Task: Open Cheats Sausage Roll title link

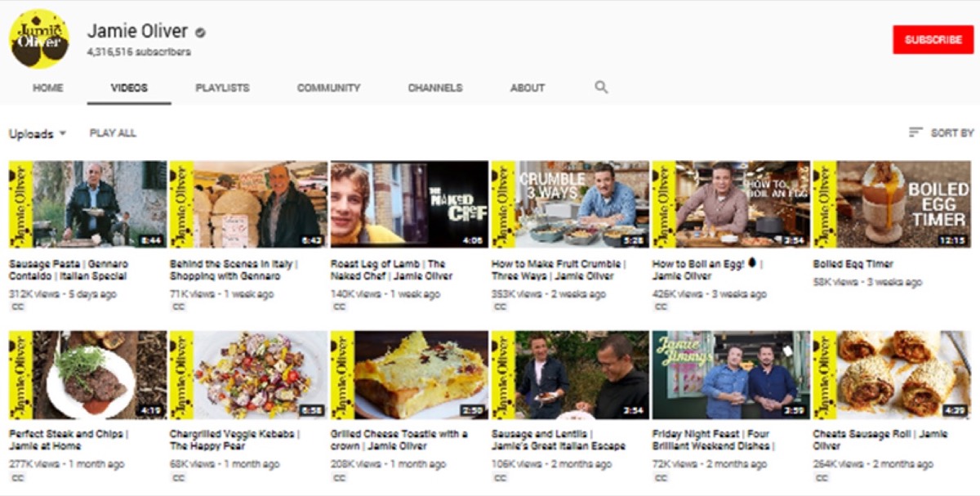Action: coord(880,440)
